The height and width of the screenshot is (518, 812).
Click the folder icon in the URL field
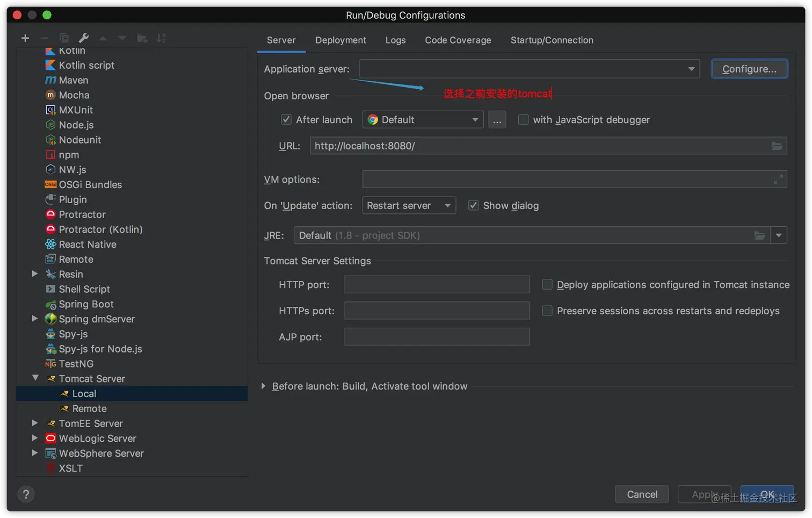(x=777, y=146)
